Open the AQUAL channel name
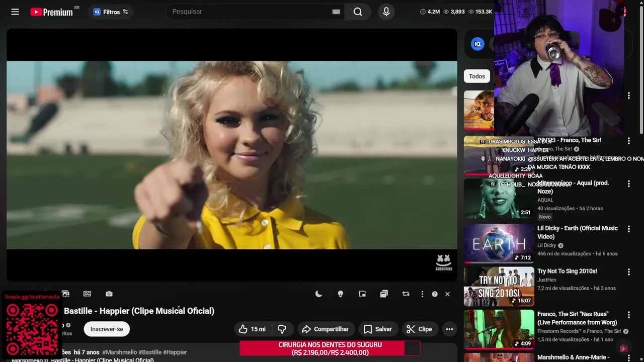Viewport: 644px width, 362px height. pos(545,200)
